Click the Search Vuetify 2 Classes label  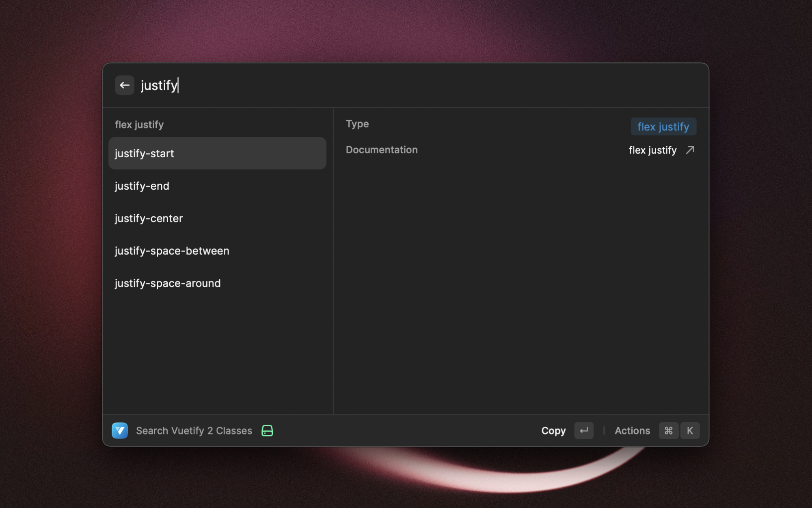[x=194, y=430]
